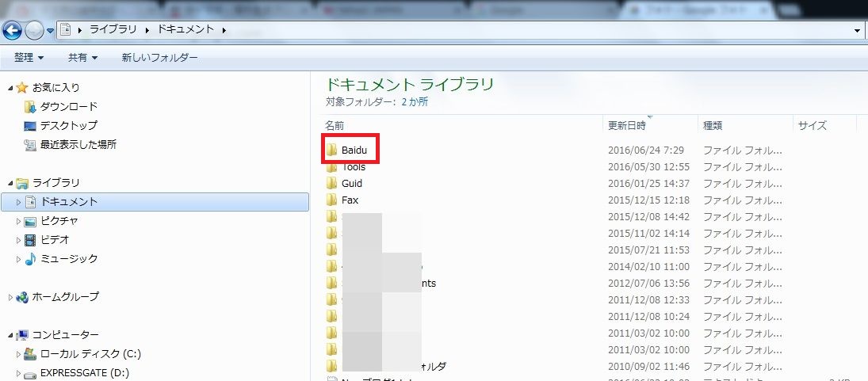
Task: Click the ビデオ filmstrip icon
Action: (30, 240)
